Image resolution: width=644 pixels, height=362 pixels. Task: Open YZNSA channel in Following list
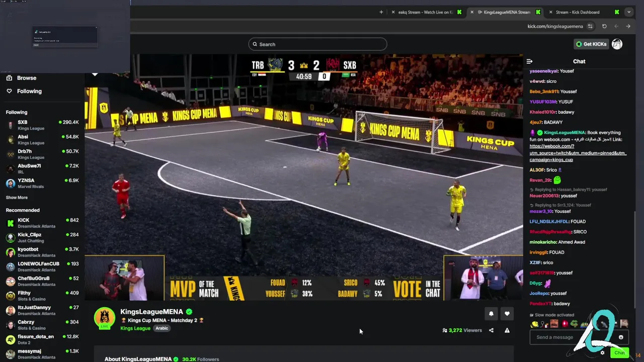[42, 184]
